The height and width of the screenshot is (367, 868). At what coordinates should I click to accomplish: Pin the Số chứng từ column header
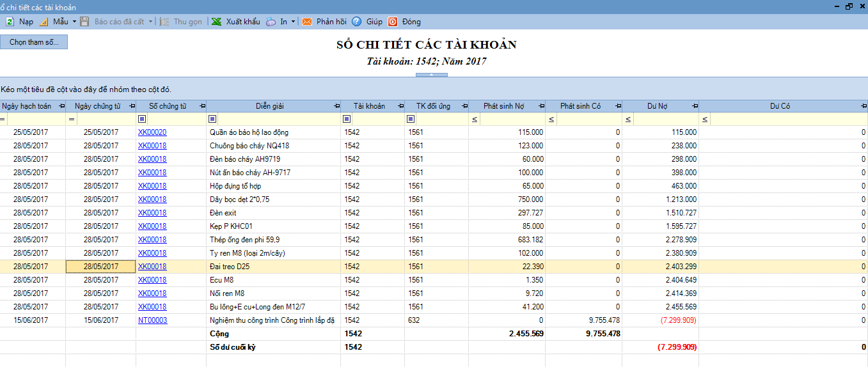[x=202, y=106]
